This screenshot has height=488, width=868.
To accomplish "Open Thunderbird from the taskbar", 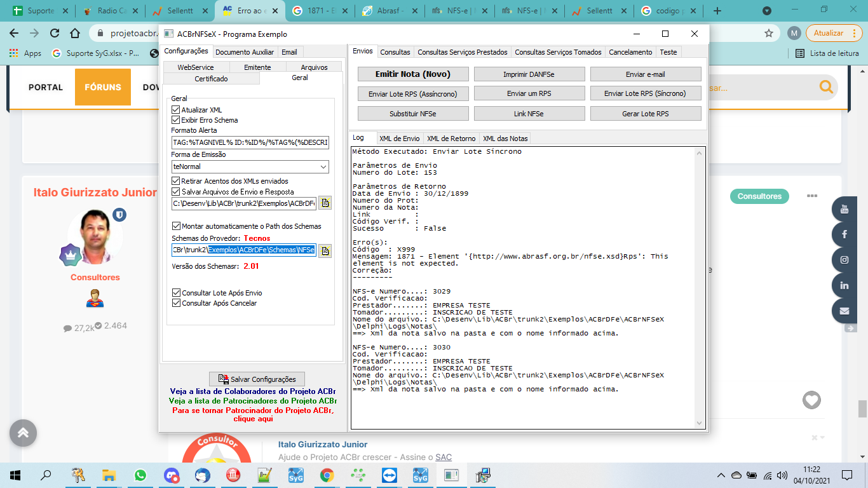I will [x=203, y=475].
